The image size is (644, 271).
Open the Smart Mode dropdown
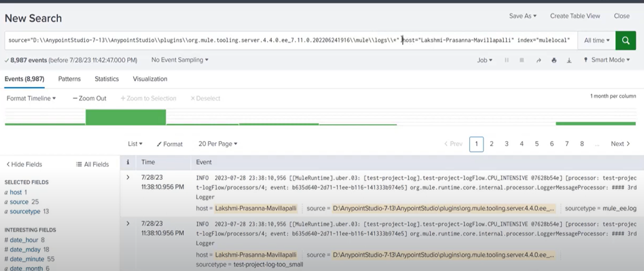pos(607,60)
